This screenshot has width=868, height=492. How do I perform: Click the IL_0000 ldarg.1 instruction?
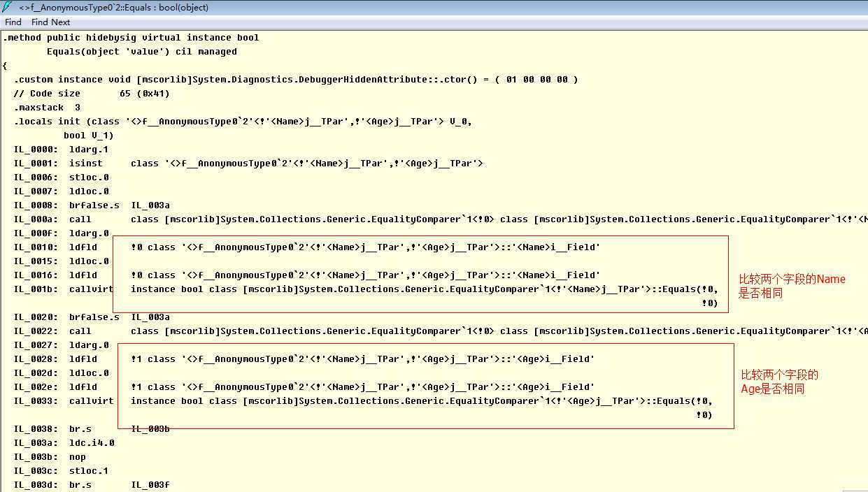tap(62, 150)
